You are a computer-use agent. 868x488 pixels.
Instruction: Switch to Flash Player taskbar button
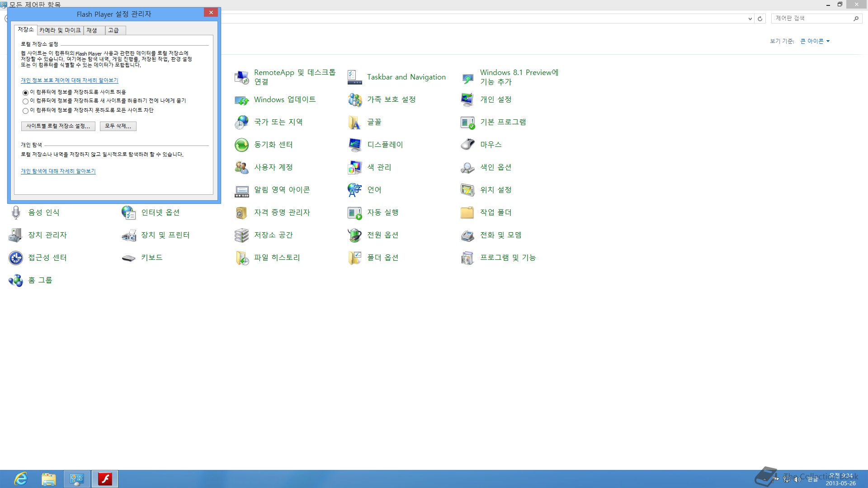[x=105, y=479]
